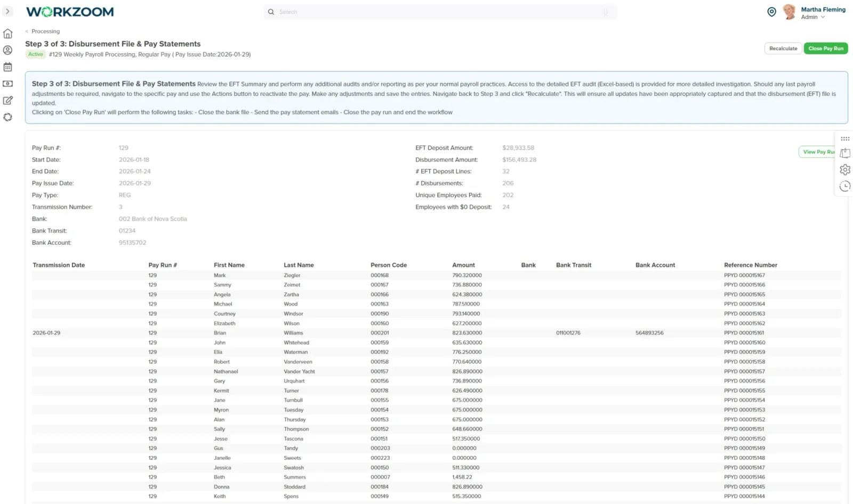This screenshot has height=504, width=853.
Task: Sort by Last Name column header
Action: [x=299, y=265]
